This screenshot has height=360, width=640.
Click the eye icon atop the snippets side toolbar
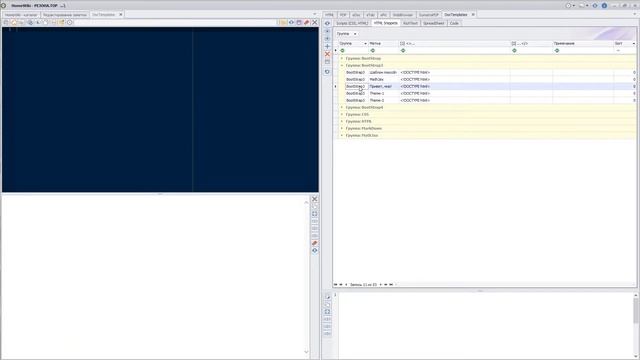click(327, 23)
